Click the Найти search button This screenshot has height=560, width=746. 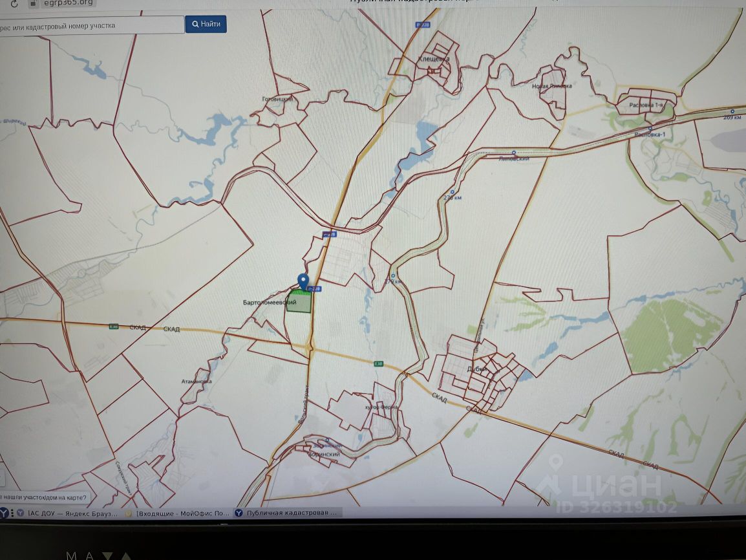(x=206, y=24)
